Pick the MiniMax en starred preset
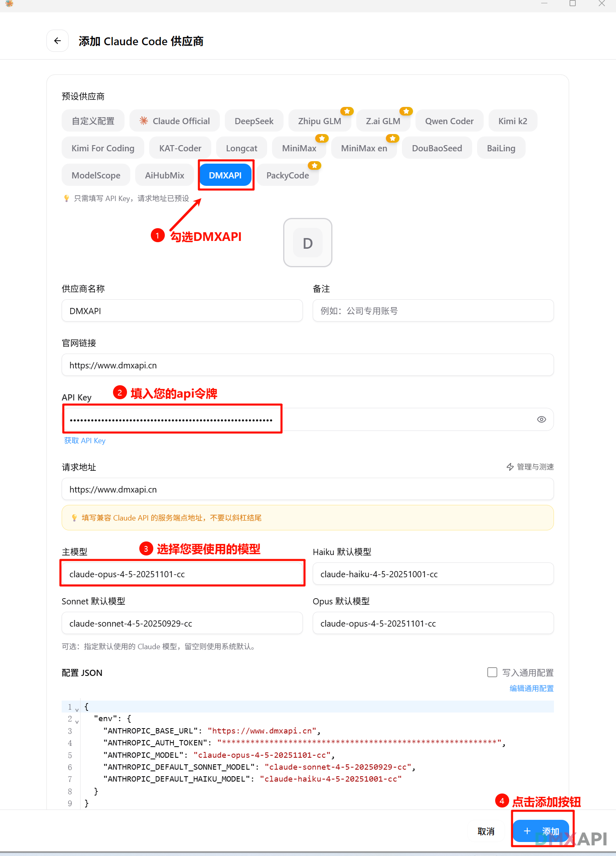Viewport: 616px width, 856px height. [364, 148]
